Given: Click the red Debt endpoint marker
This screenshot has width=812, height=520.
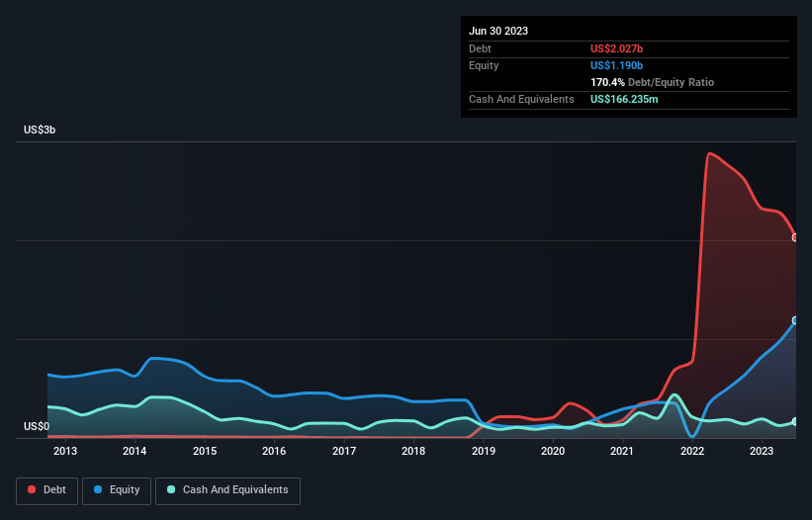Looking at the screenshot, I should [795, 238].
